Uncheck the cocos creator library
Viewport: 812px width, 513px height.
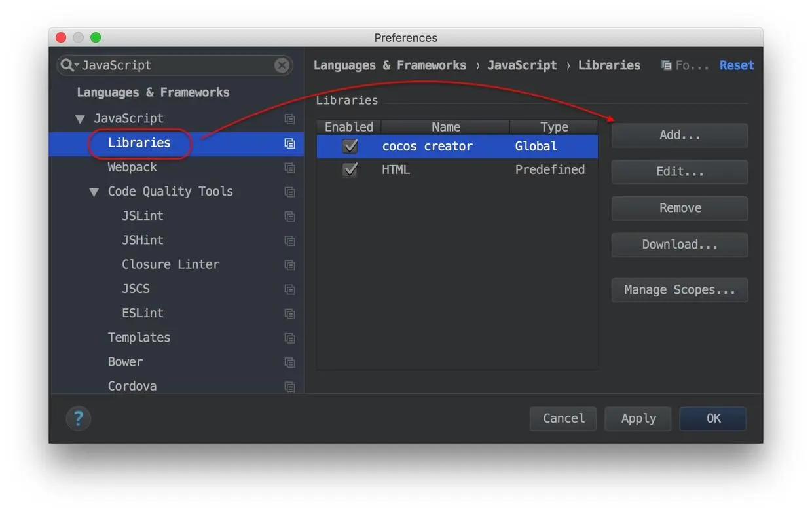point(350,146)
